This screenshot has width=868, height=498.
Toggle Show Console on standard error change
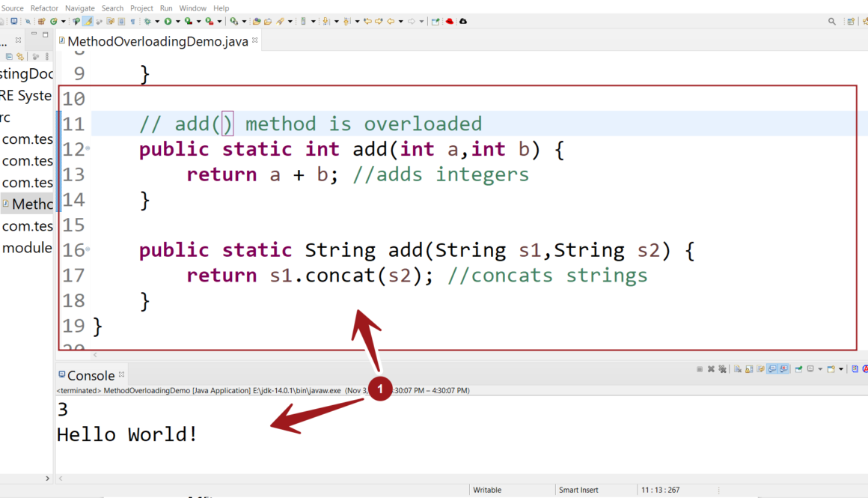(783, 369)
